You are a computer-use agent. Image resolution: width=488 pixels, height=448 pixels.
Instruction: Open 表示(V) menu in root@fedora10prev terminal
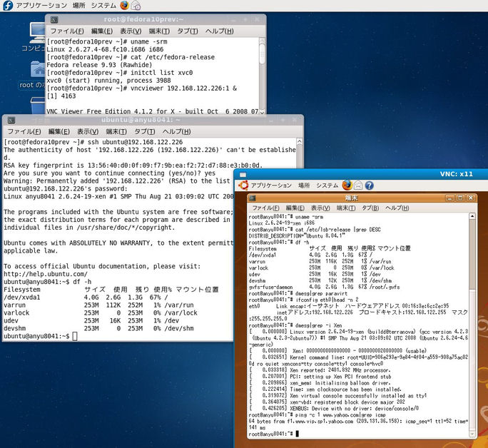coord(131,31)
